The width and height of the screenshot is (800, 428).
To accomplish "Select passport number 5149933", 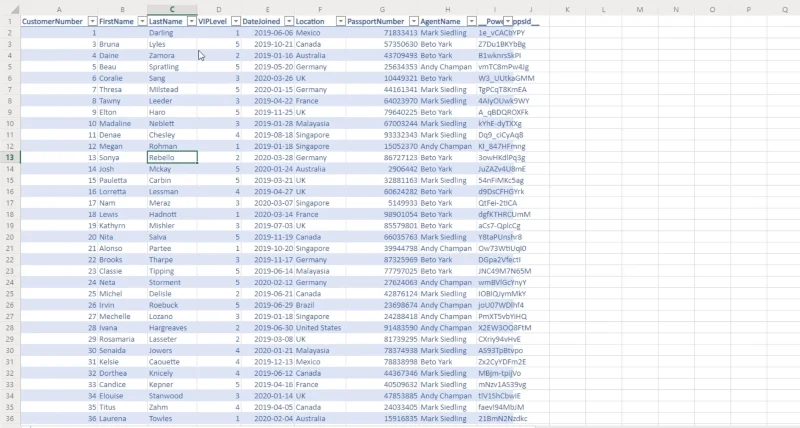I will click(382, 203).
